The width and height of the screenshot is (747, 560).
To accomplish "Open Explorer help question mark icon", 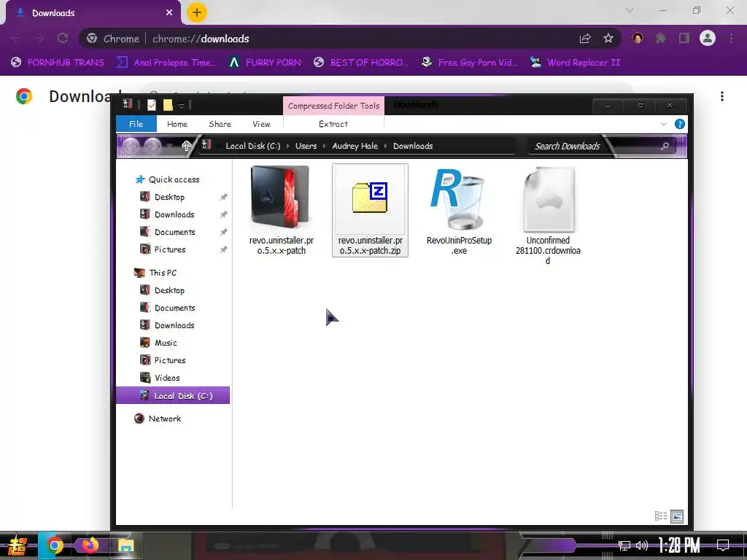I will (680, 124).
